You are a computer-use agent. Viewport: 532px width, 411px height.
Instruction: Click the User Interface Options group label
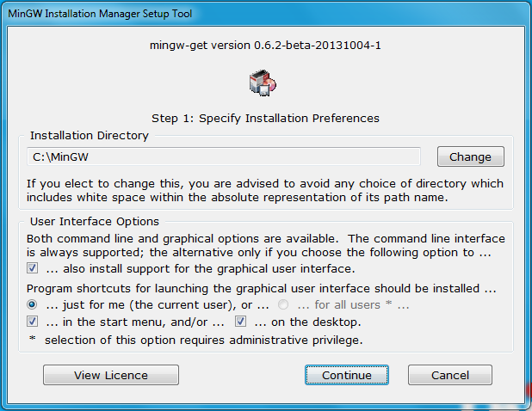(95, 221)
